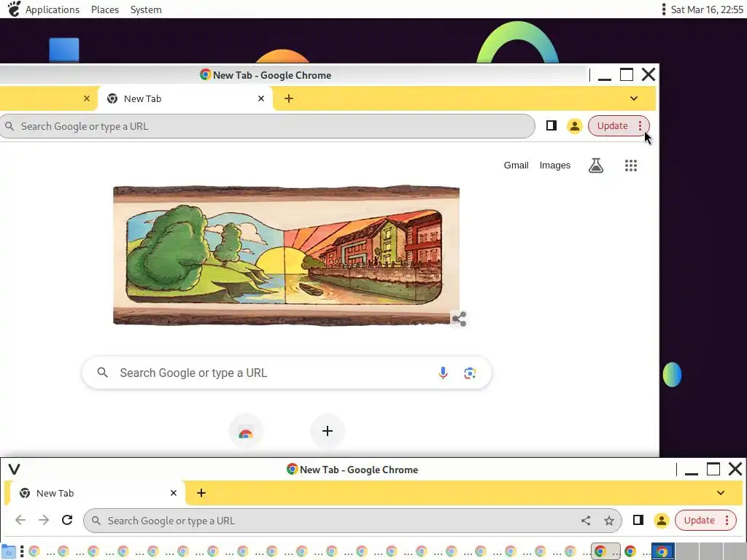Maximize the lower Chrome window
Viewport: 747px width, 560px height.
coord(713,470)
